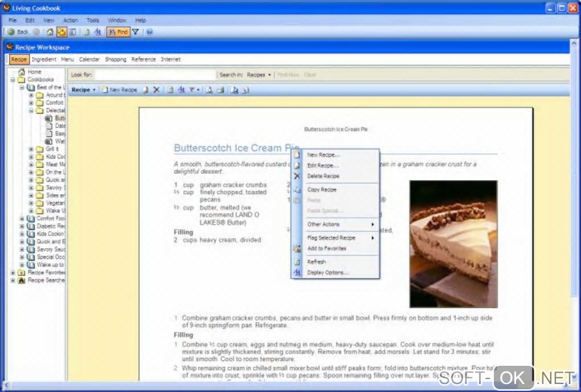Collapse the Cookbooks tree node
The width and height of the screenshot is (581, 392).
[x=13, y=80]
